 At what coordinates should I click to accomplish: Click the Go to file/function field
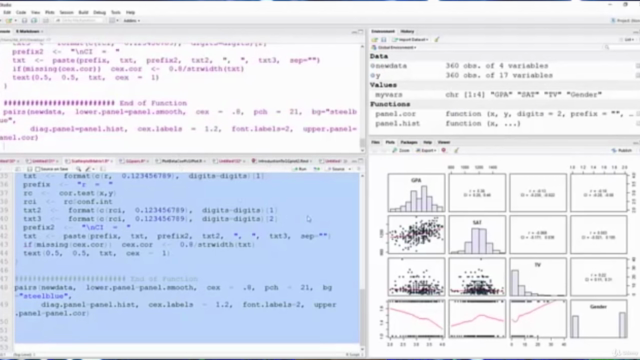tap(79, 20)
